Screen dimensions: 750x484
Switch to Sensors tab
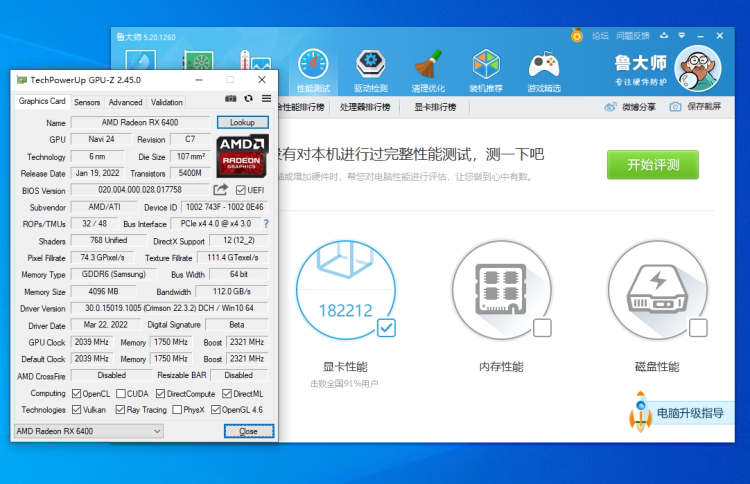click(x=87, y=102)
